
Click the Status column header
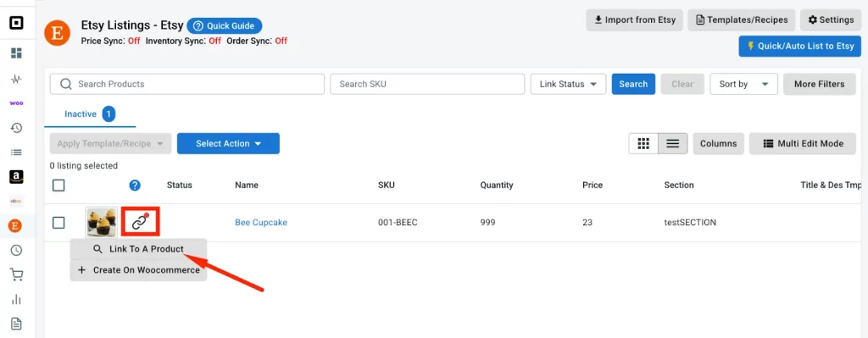pyautogui.click(x=180, y=186)
